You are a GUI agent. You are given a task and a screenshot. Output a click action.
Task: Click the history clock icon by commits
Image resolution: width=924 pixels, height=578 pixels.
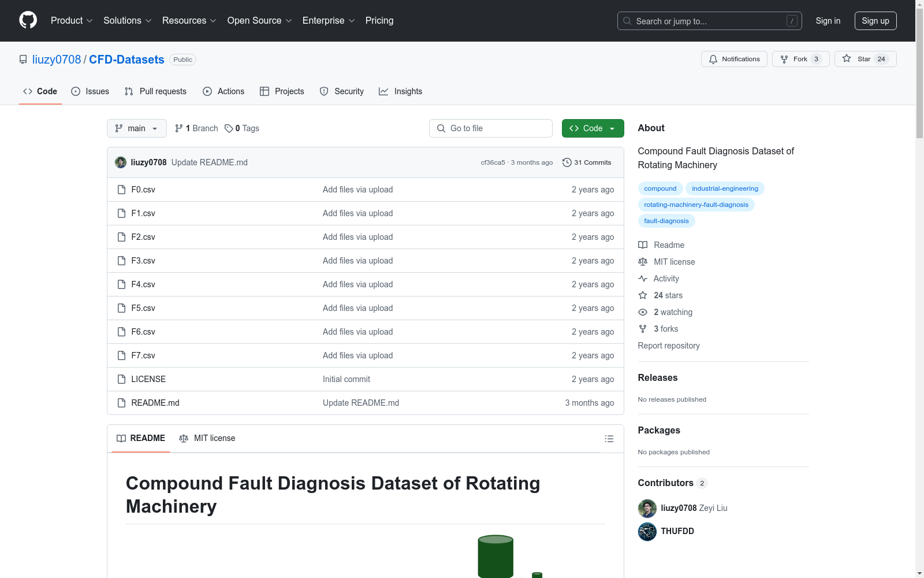[x=567, y=162]
